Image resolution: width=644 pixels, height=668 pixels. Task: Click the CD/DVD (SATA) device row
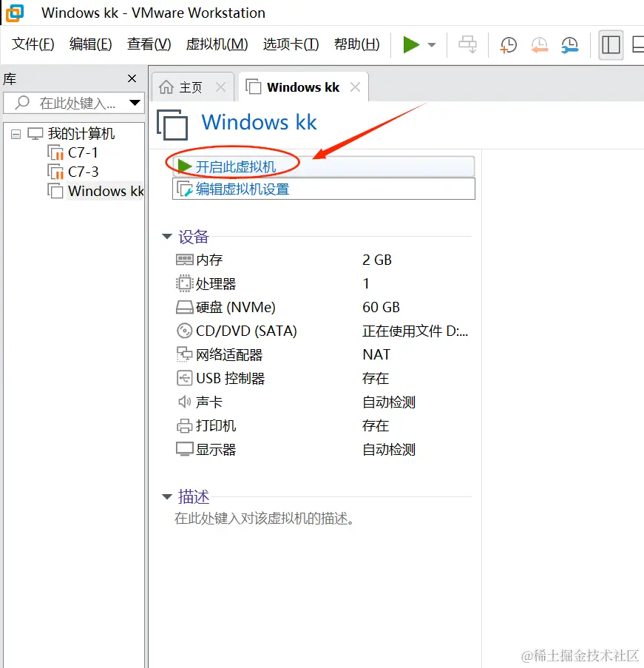[x=322, y=331]
